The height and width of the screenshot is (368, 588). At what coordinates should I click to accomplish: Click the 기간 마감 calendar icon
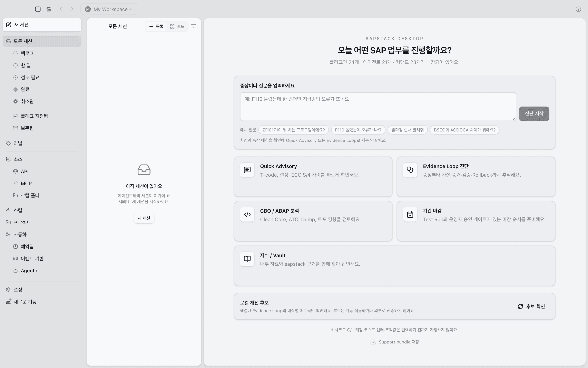tap(410, 214)
